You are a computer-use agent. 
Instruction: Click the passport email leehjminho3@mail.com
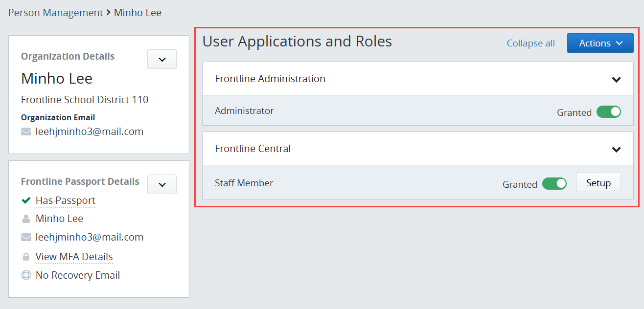tap(90, 237)
